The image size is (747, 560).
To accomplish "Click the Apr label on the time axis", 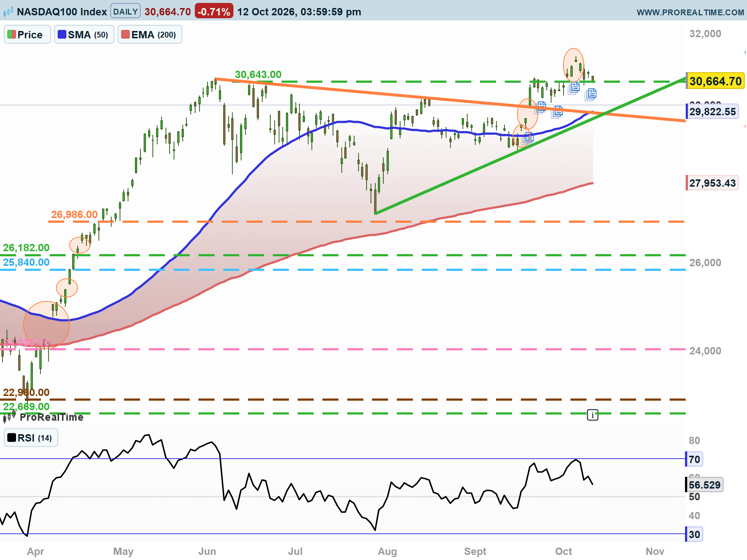I will tap(35, 551).
